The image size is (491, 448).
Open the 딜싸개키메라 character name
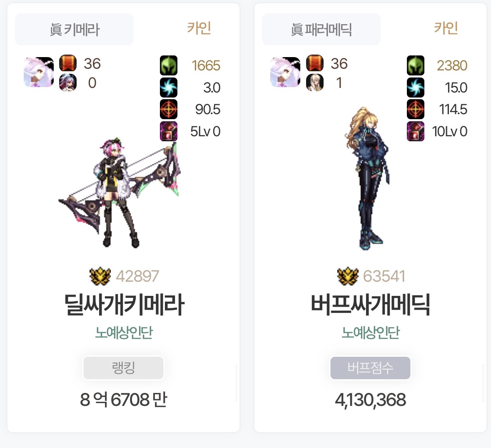click(124, 305)
